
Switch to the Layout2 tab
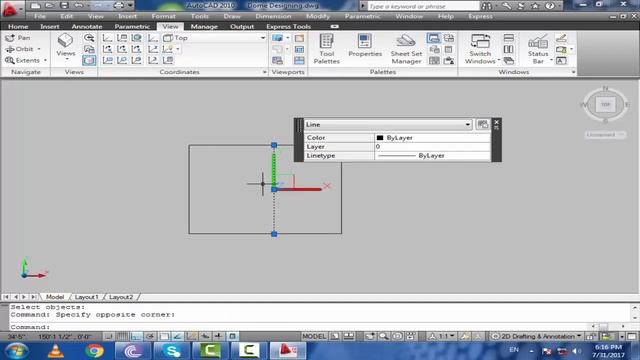(121, 297)
